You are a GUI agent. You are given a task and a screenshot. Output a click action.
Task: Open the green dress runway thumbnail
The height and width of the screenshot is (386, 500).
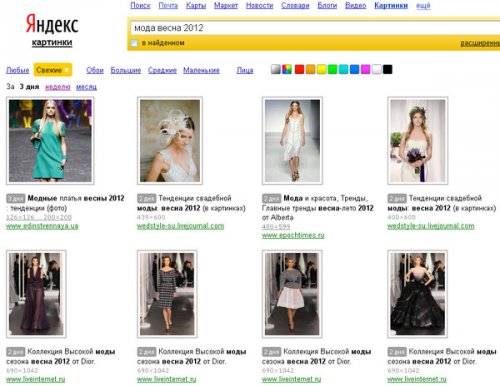click(50, 141)
